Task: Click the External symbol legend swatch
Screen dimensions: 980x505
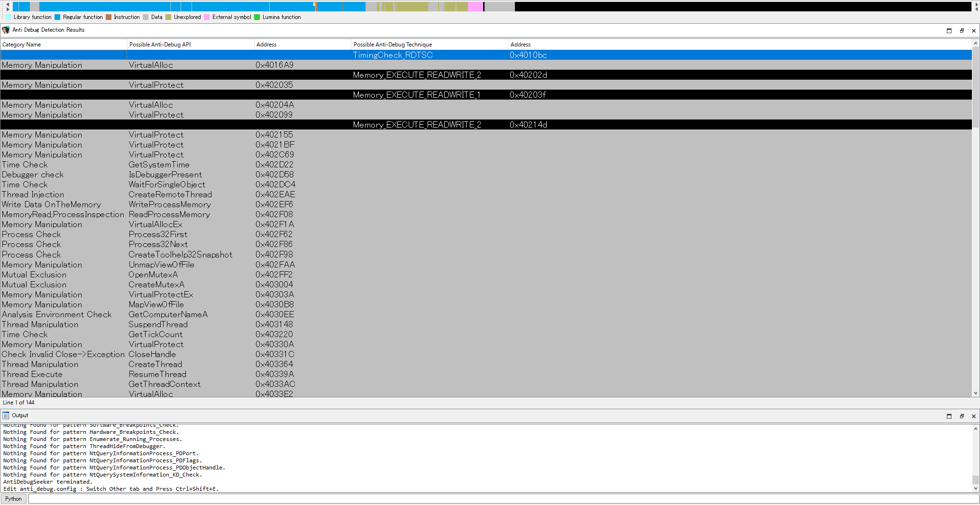Action: point(207,17)
